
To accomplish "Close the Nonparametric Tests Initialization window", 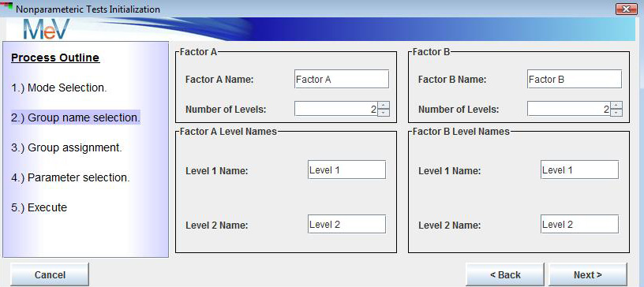I will [x=627, y=9].
